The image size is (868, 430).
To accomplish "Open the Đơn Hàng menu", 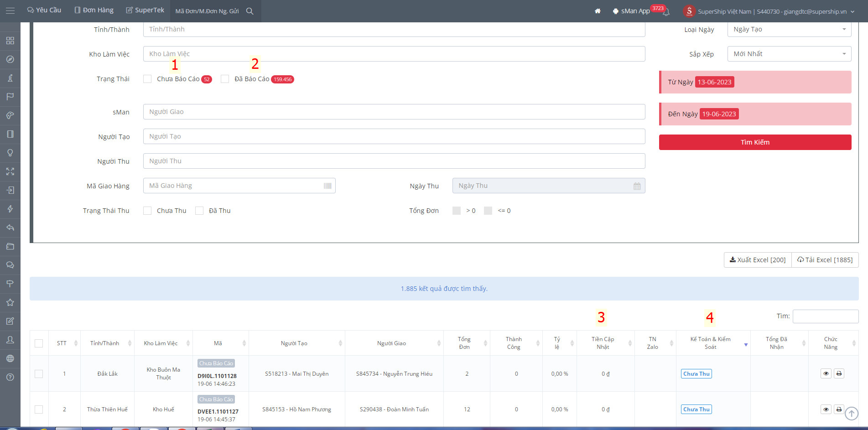I will (x=94, y=10).
